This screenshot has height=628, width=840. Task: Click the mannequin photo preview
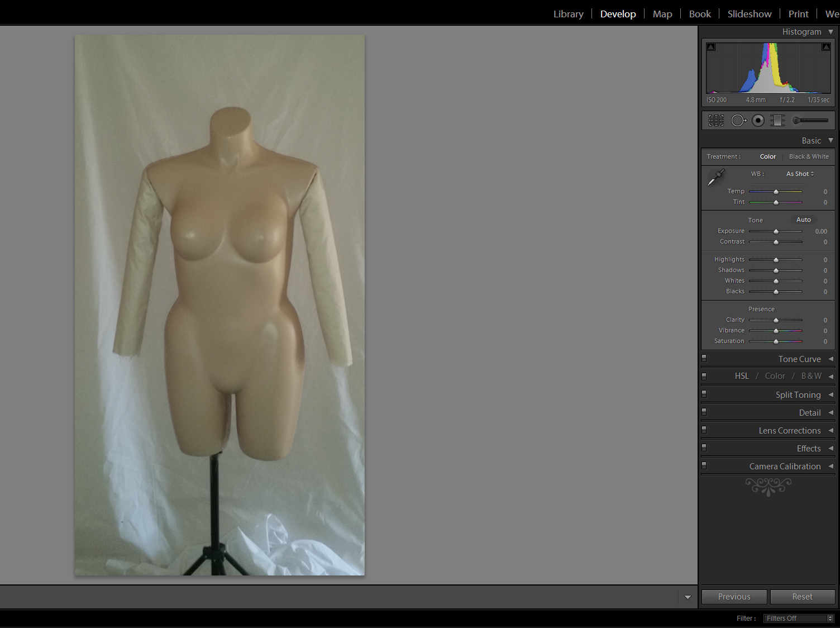[219, 305]
